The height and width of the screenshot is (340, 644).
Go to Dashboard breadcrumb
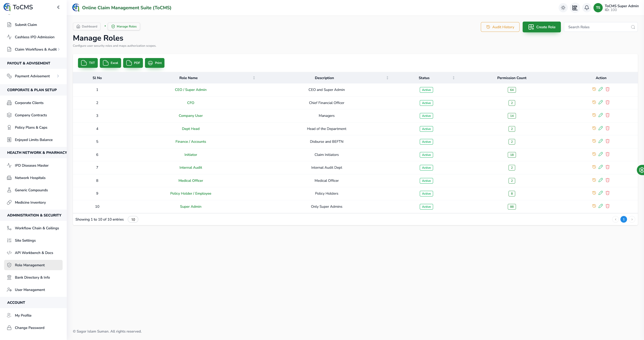click(x=87, y=26)
